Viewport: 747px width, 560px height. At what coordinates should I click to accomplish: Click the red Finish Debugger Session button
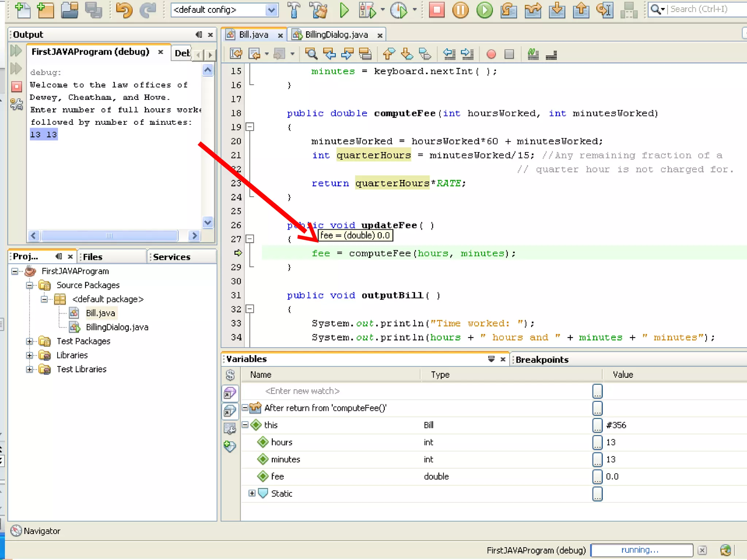pyautogui.click(x=437, y=10)
